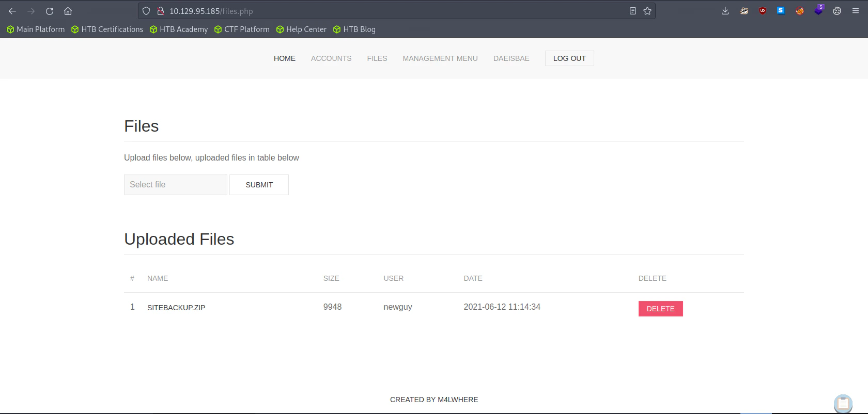The width and height of the screenshot is (868, 414).
Task: Click the Files page heading
Action: [x=142, y=126]
